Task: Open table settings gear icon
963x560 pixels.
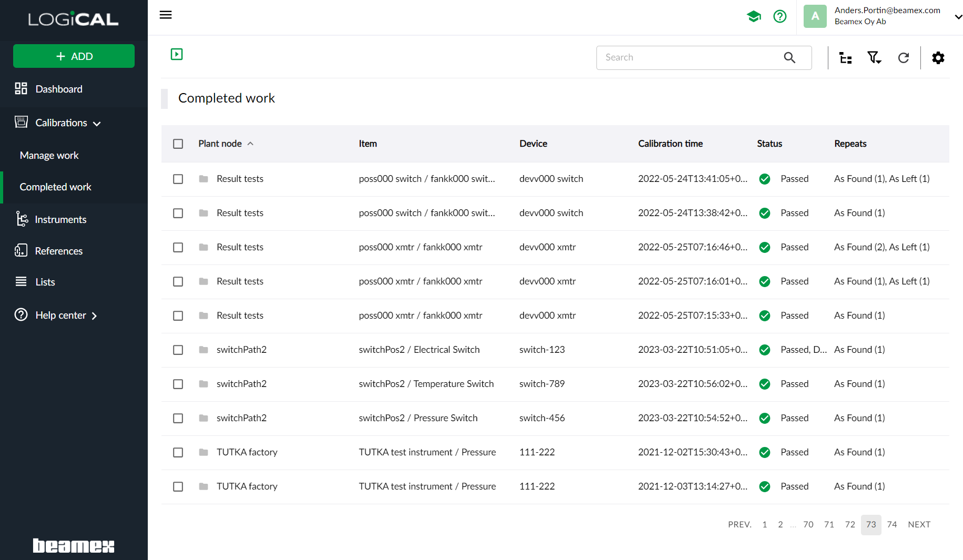Action: (x=938, y=58)
